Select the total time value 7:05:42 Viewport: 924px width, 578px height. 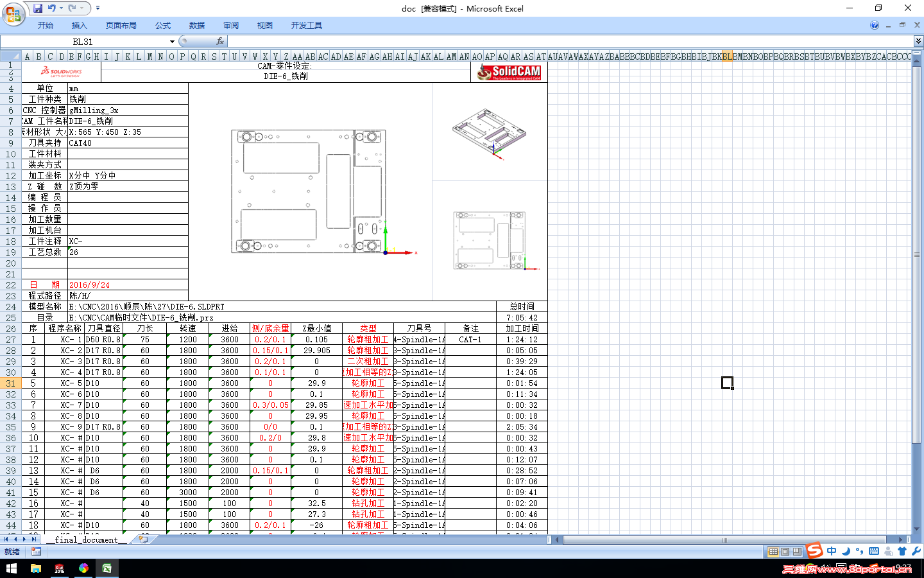[522, 318]
